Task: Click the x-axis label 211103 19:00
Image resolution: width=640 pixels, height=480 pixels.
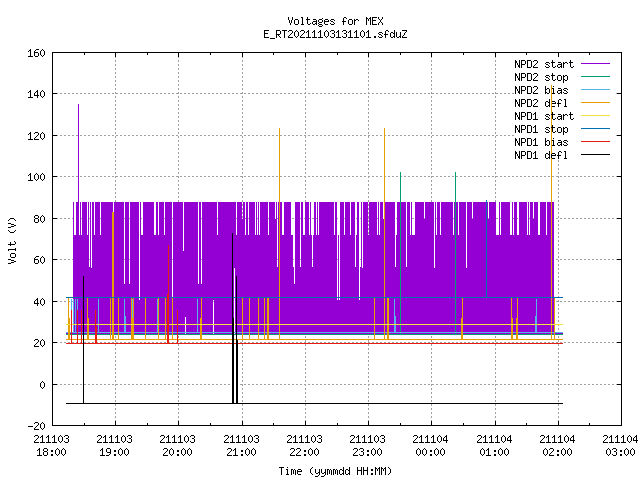Action: click(115, 446)
